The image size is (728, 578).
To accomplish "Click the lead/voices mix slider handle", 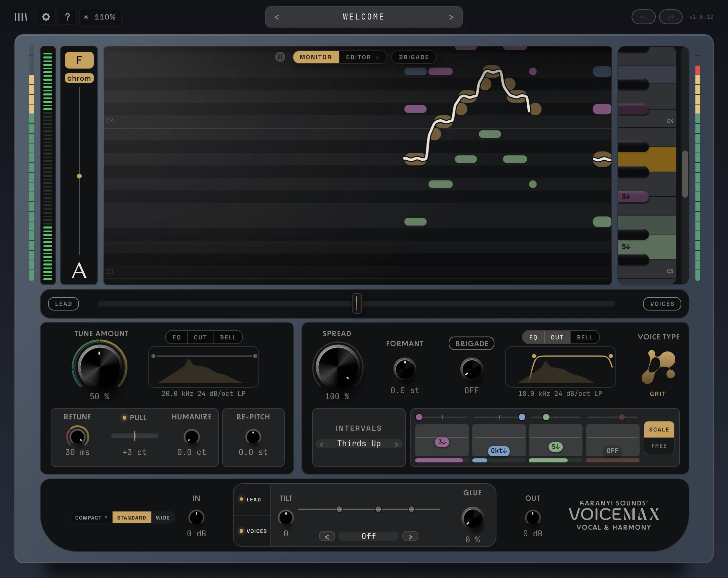I will [357, 303].
